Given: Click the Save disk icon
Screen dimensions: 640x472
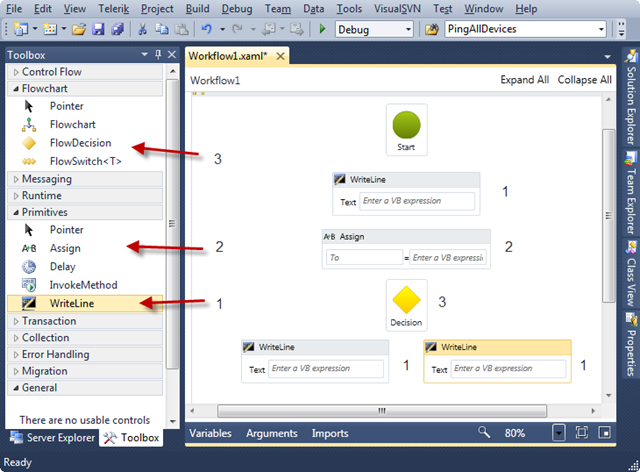Looking at the screenshot, I should pos(98,29).
